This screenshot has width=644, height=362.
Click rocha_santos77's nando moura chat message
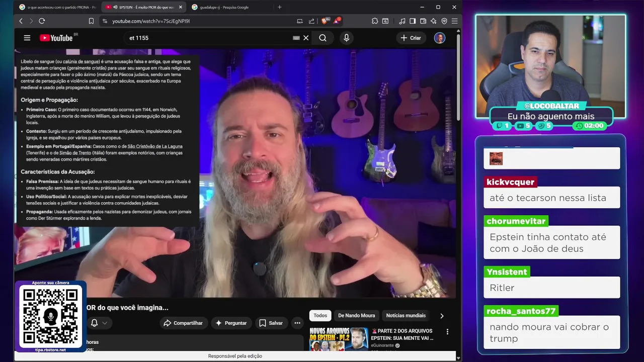coord(552,332)
